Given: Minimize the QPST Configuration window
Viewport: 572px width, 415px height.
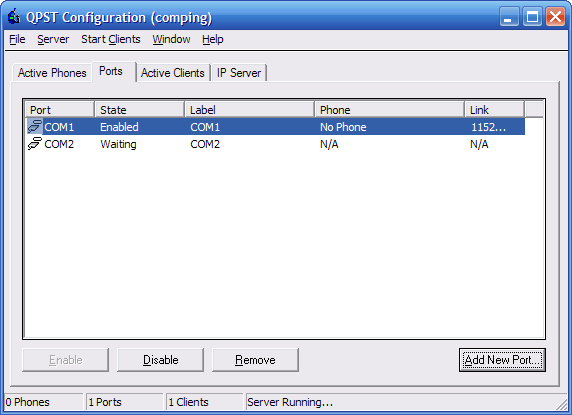Looking at the screenshot, I should (x=509, y=17).
